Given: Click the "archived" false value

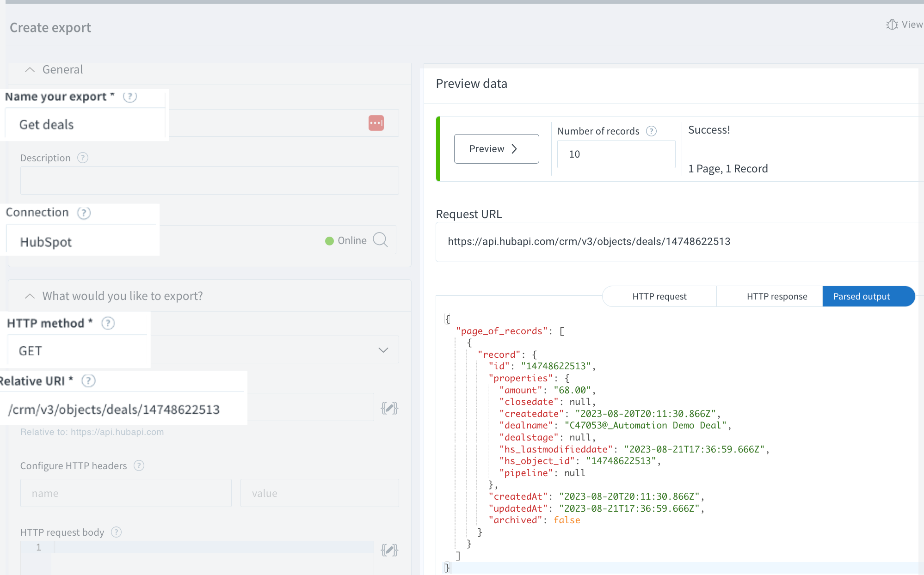Looking at the screenshot, I should pyautogui.click(x=567, y=520).
